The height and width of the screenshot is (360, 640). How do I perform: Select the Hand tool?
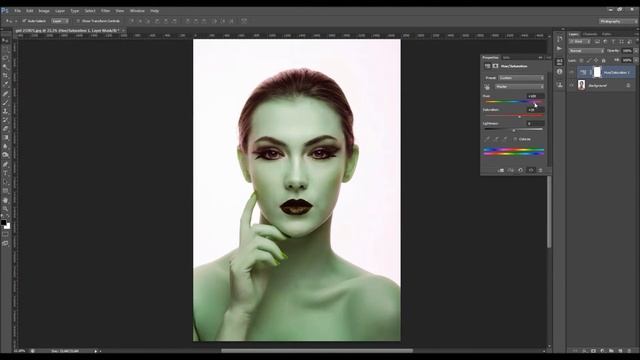(x=5, y=200)
